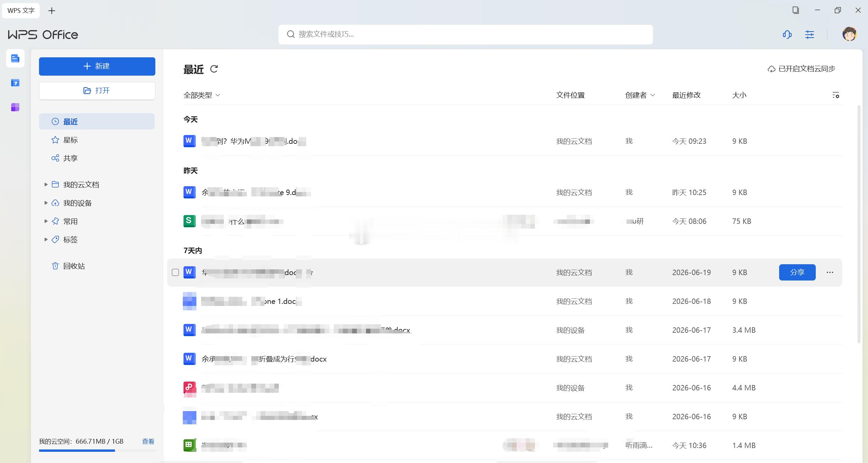Viewport: 868px width, 463px height.
Task: Click the 7天内 group heading
Action: pyautogui.click(x=193, y=250)
